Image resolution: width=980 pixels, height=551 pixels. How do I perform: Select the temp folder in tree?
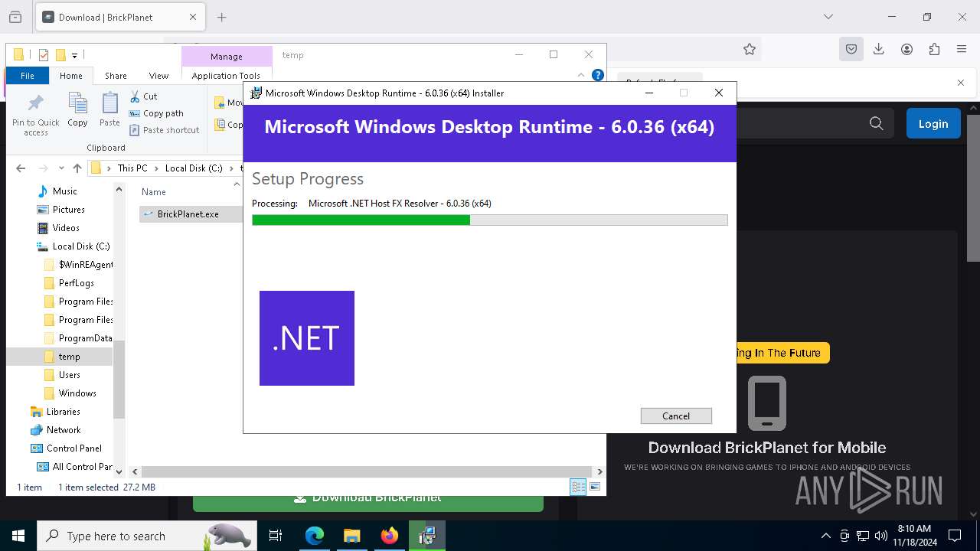(69, 357)
